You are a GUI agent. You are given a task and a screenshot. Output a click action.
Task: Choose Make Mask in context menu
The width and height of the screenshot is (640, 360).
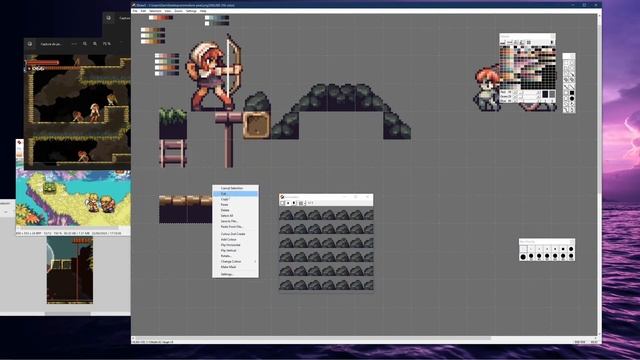[x=235, y=267]
